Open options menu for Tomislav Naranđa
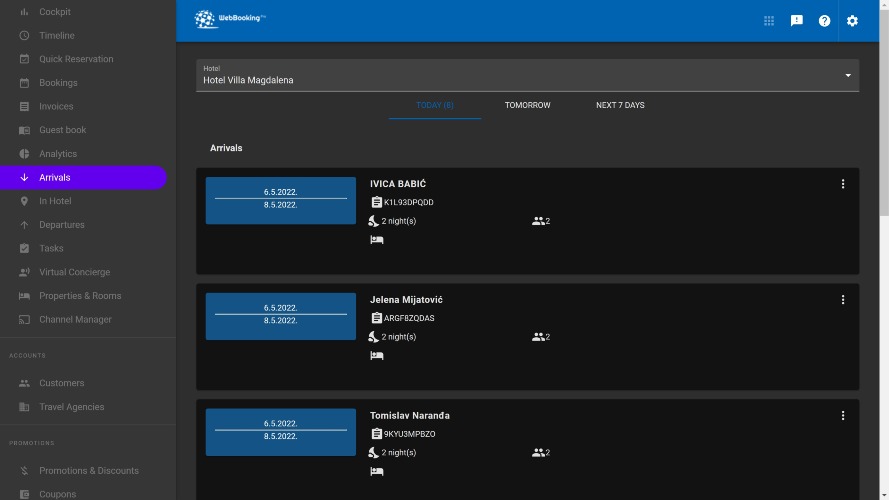 [843, 416]
